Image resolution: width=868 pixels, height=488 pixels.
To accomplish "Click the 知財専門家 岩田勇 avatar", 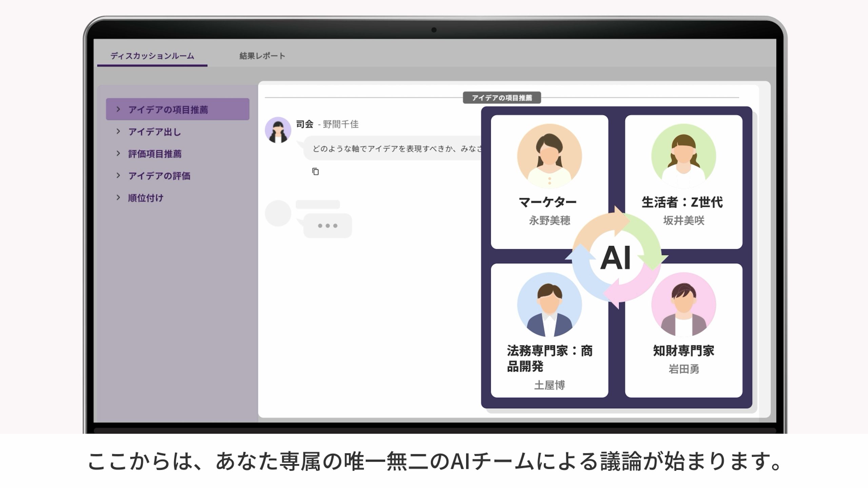I will pyautogui.click(x=684, y=305).
